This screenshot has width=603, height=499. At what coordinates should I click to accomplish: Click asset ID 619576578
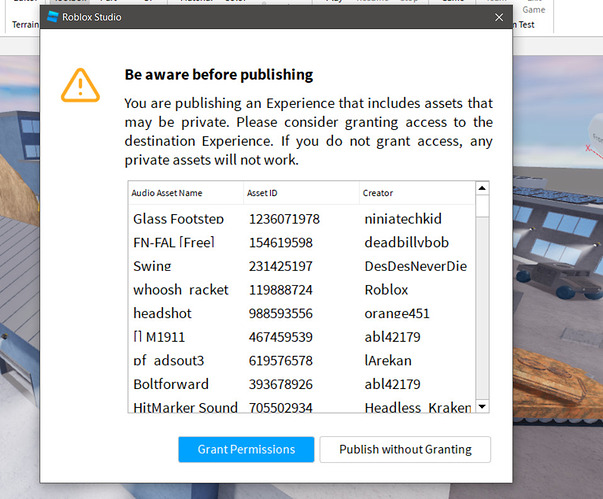(x=281, y=361)
